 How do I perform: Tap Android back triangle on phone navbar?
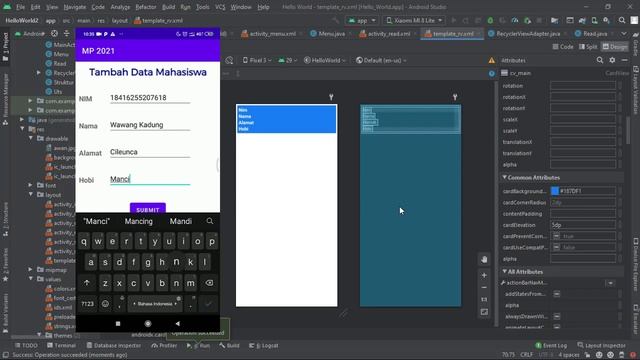tap(178, 323)
